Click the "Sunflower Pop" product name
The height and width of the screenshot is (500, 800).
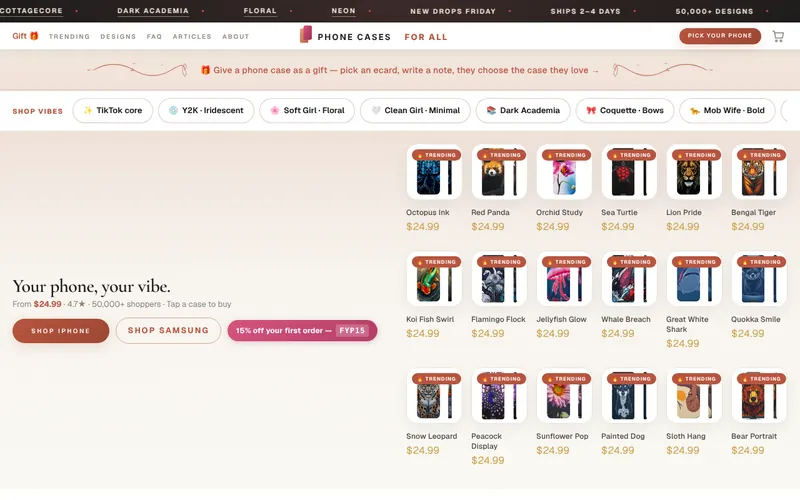(562, 436)
